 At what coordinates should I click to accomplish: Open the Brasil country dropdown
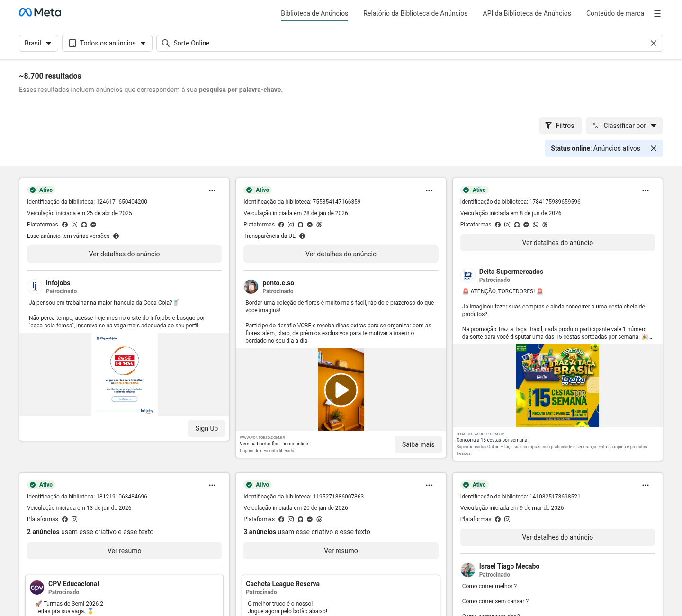38,43
